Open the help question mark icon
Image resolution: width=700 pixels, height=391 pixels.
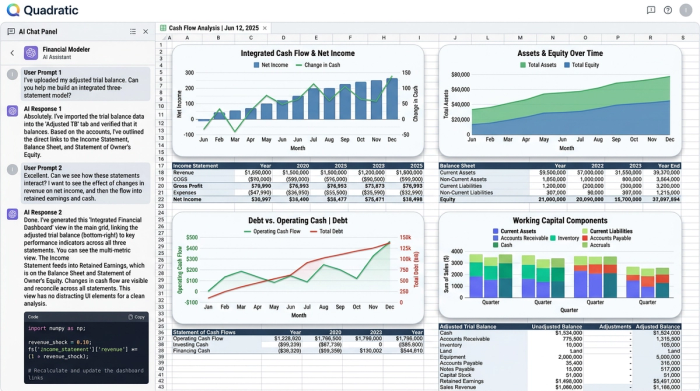tap(668, 10)
